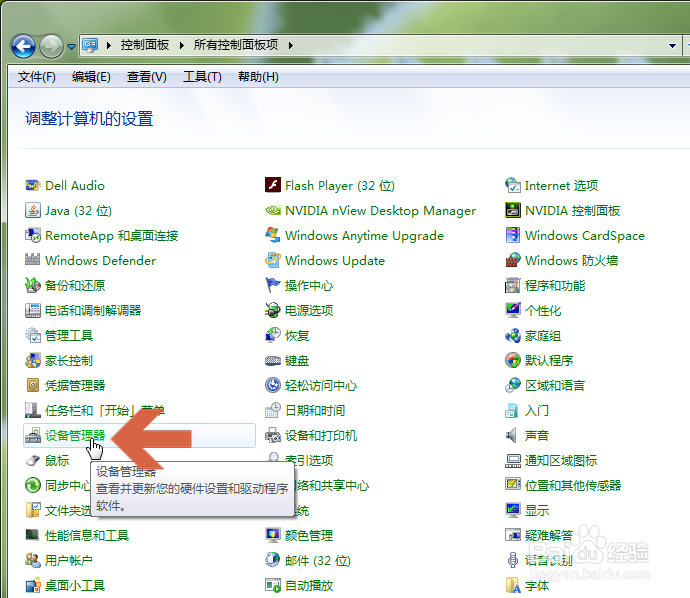Viewport: 690px width, 598px height.
Task: Click the 电源选项 icon
Action: point(273,310)
